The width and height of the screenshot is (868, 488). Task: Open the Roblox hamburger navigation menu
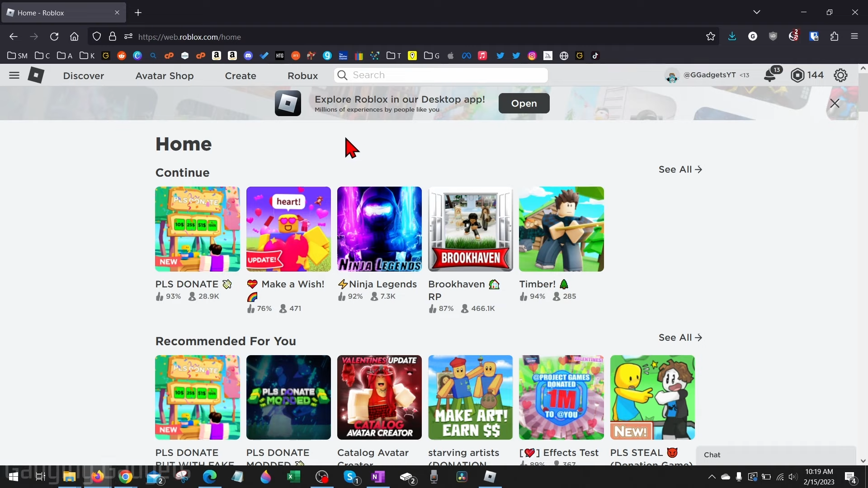14,75
